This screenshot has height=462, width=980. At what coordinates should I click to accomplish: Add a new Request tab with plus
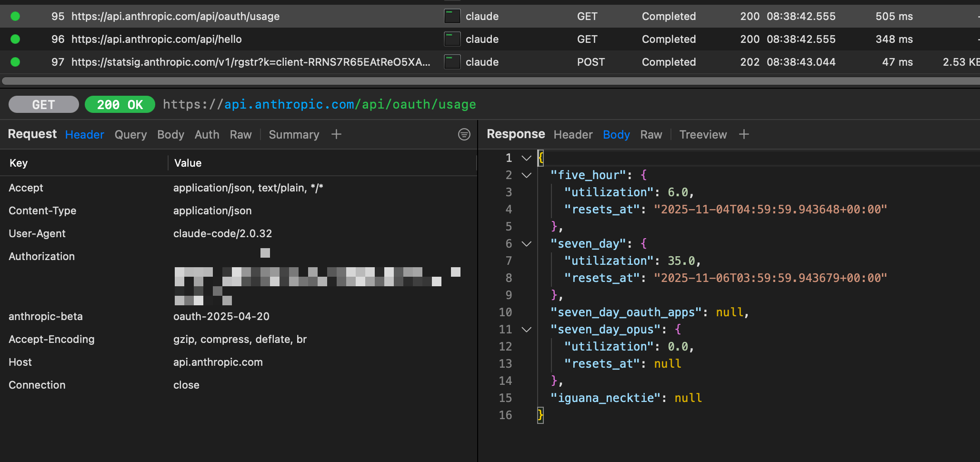tap(336, 135)
